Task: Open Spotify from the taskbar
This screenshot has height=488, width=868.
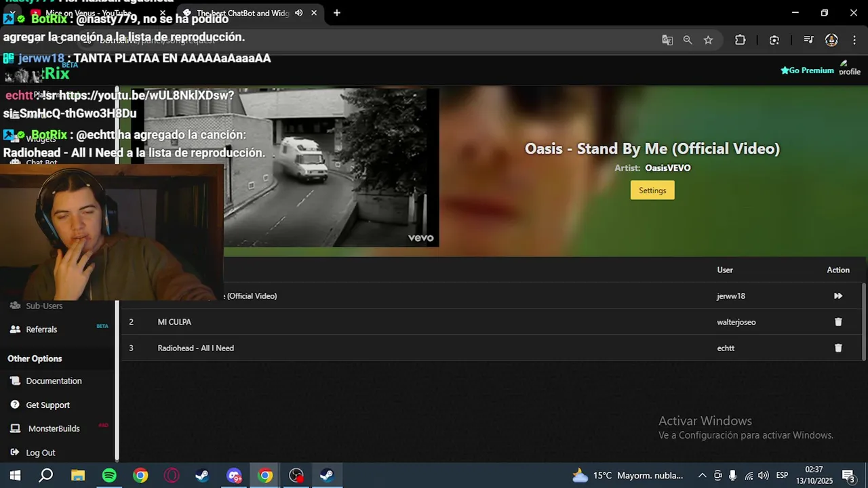Action: tap(109, 476)
